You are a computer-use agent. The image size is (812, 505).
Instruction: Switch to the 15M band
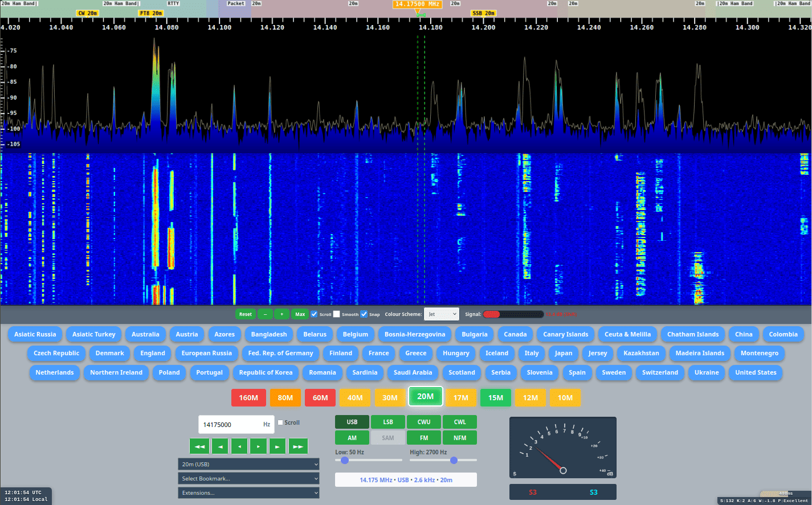(495, 397)
